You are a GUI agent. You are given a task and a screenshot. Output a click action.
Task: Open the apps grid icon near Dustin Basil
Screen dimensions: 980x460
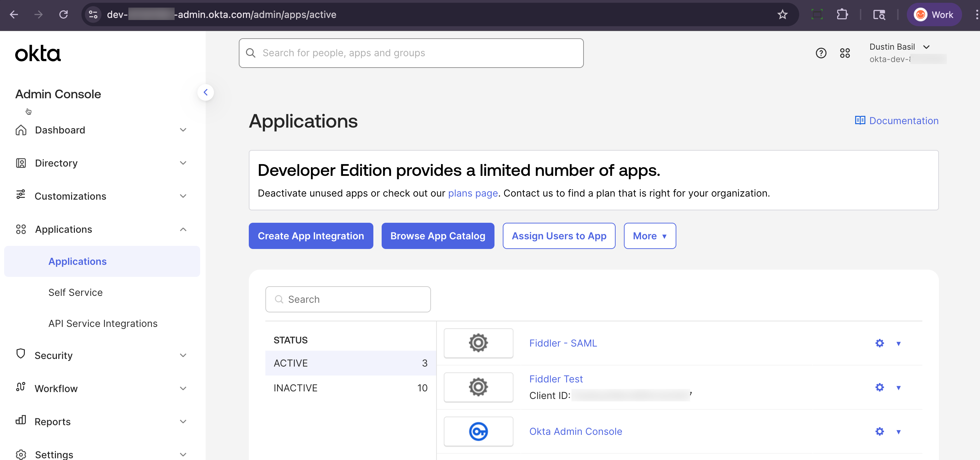[845, 53]
